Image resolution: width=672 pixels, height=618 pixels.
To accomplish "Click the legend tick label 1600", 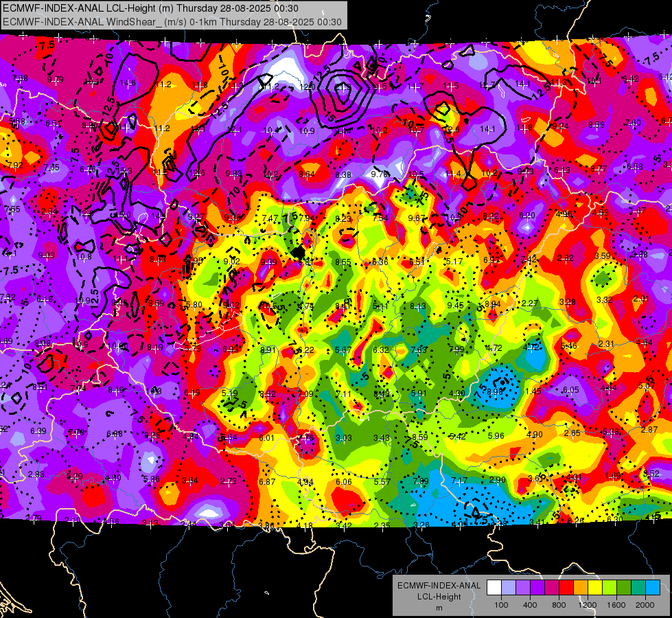I will [x=616, y=605].
